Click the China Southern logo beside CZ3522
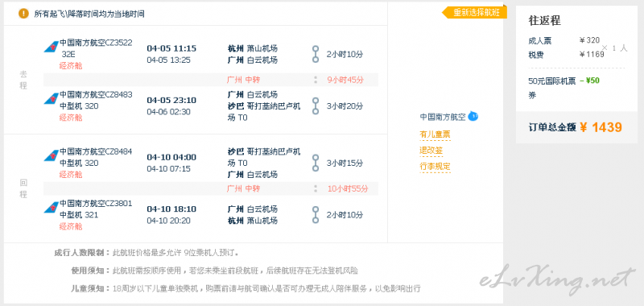This screenshot has height=306, width=644. tap(52, 47)
